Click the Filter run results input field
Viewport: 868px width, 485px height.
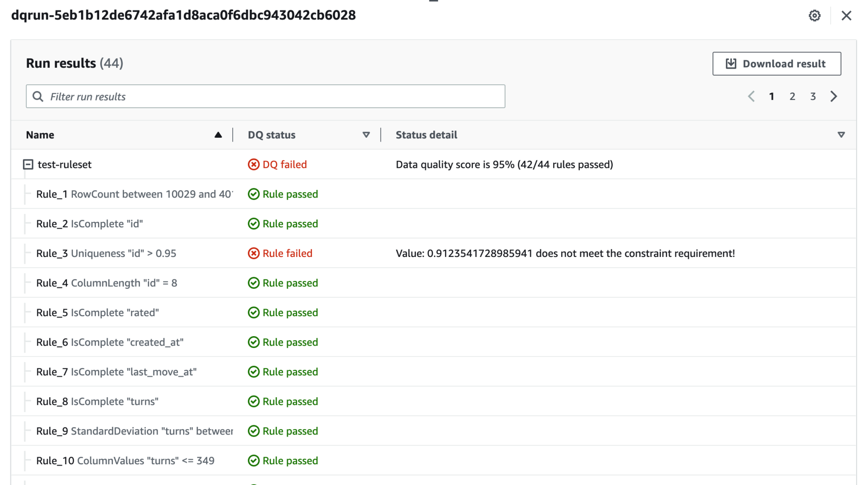(x=254, y=96)
